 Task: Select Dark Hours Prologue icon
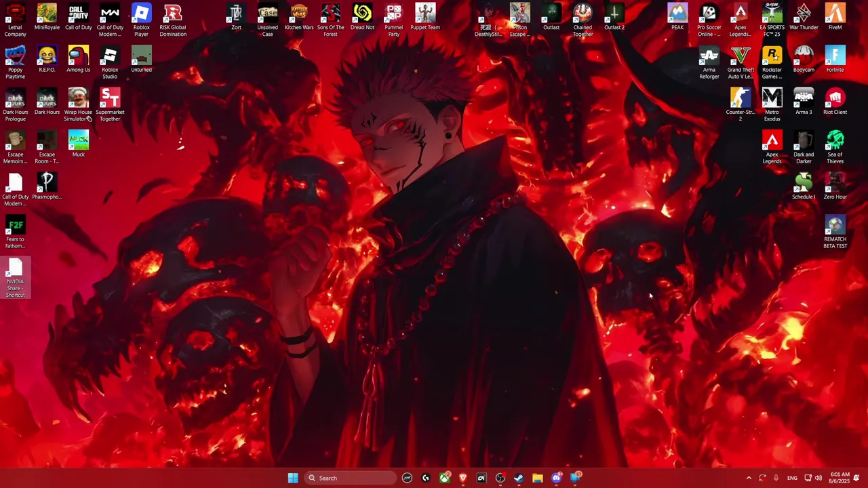[16, 105]
